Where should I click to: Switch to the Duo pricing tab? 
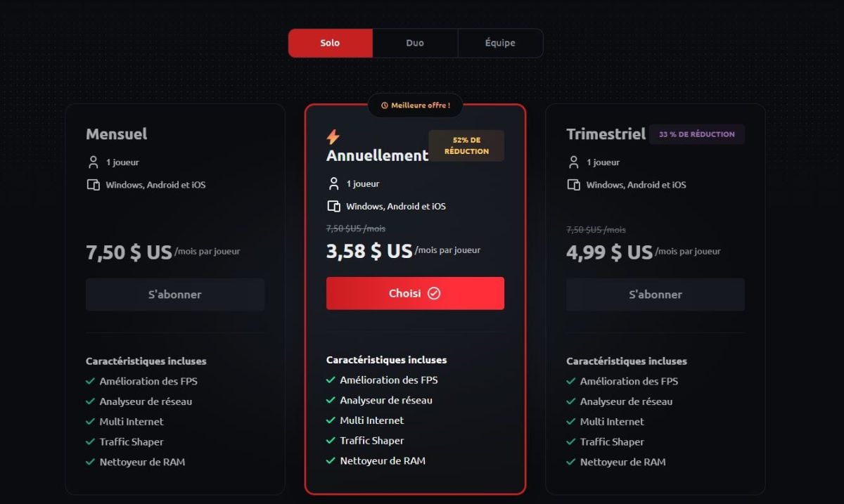(414, 43)
